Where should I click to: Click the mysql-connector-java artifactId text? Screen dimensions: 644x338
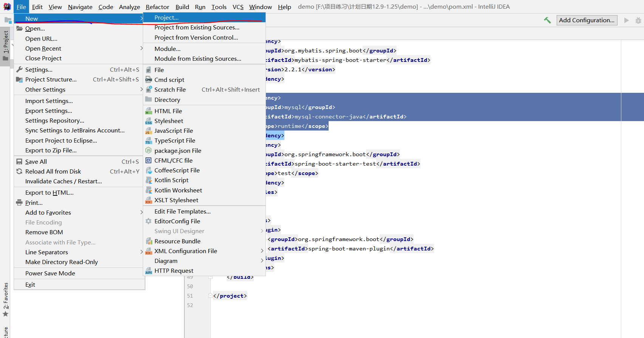pos(329,117)
